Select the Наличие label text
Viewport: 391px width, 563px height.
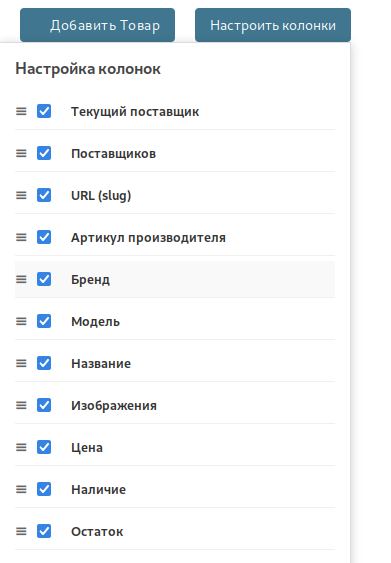(x=98, y=490)
